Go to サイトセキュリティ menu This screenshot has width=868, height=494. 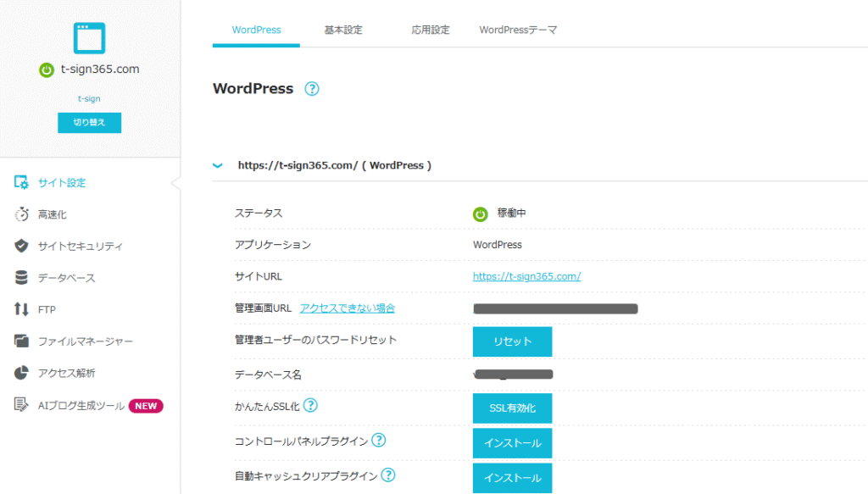[x=81, y=247]
